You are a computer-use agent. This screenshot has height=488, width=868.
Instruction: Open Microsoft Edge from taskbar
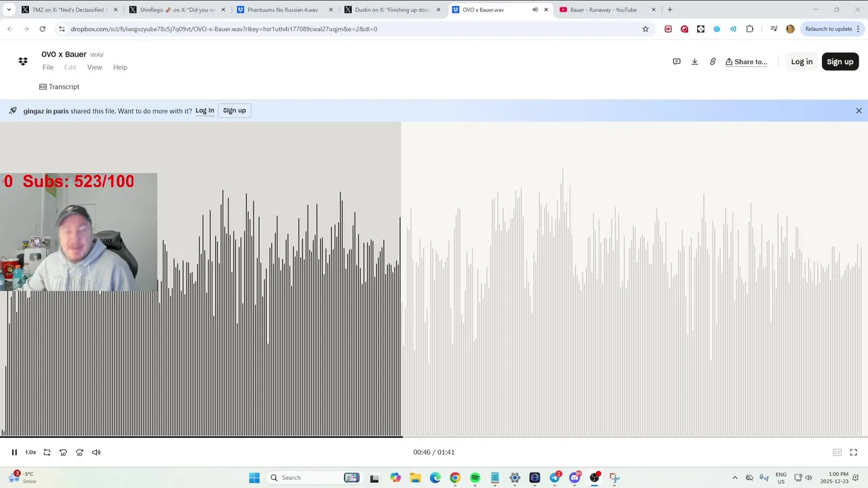[435, 478]
